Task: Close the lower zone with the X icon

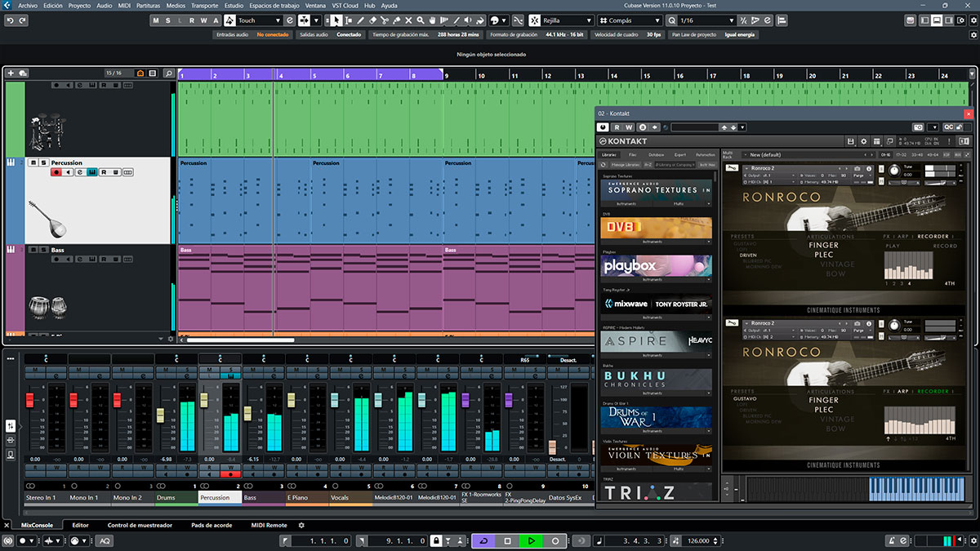Action: pos(7,525)
